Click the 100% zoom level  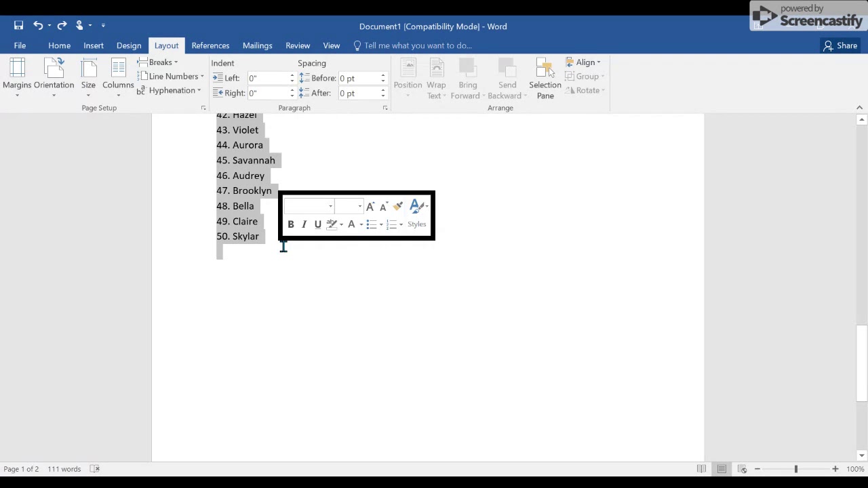pyautogui.click(x=855, y=469)
